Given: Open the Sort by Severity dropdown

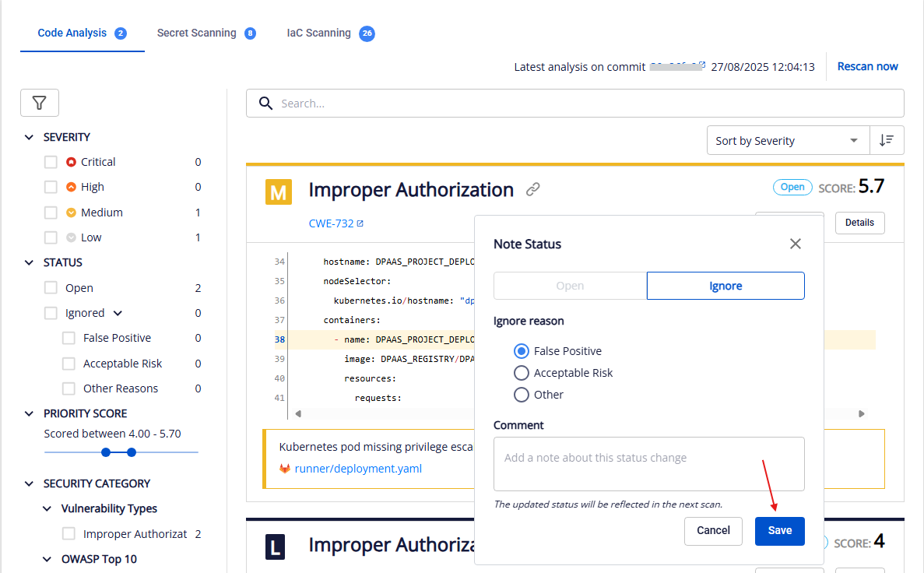Looking at the screenshot, I should [x=787, y=141].
